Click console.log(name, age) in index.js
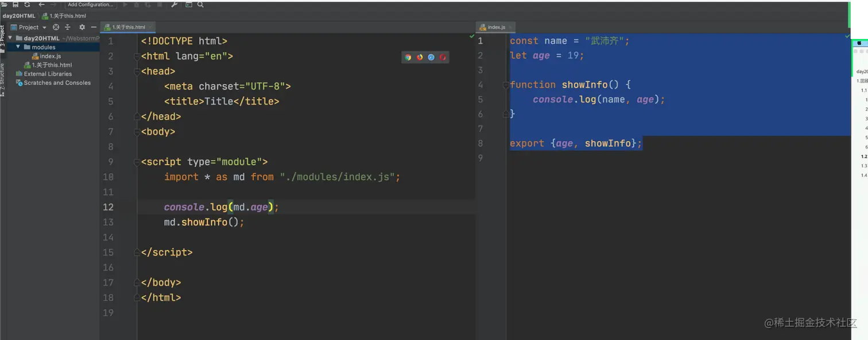The width and height of the screenshot is (868, 340). click(x=599, y=100)
